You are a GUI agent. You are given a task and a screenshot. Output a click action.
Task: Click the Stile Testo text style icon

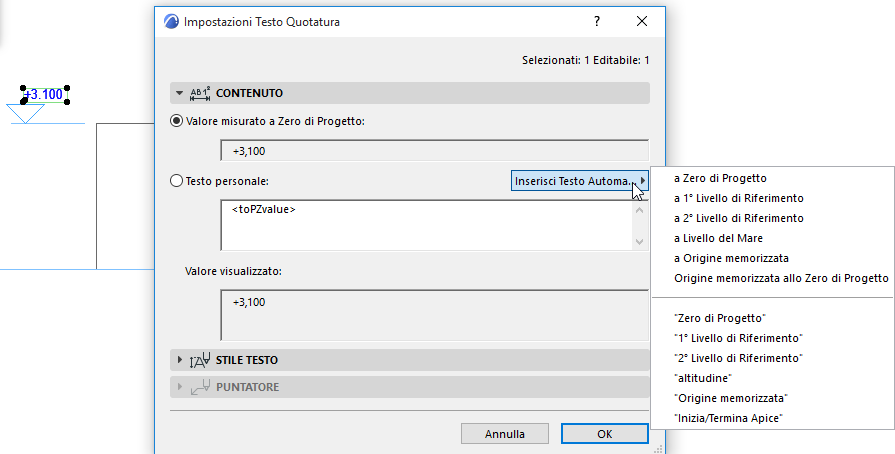coord(200,360)
